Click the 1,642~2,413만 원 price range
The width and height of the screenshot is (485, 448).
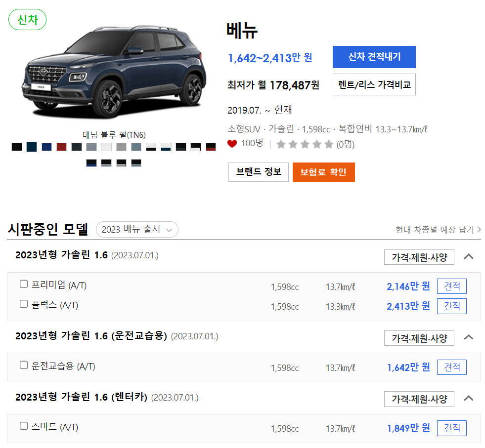(270, 58)
